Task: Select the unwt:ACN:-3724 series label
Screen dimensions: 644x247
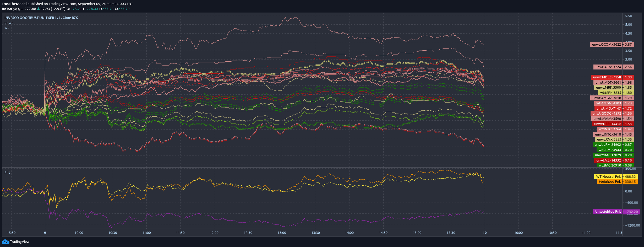Action: (608, 67)
